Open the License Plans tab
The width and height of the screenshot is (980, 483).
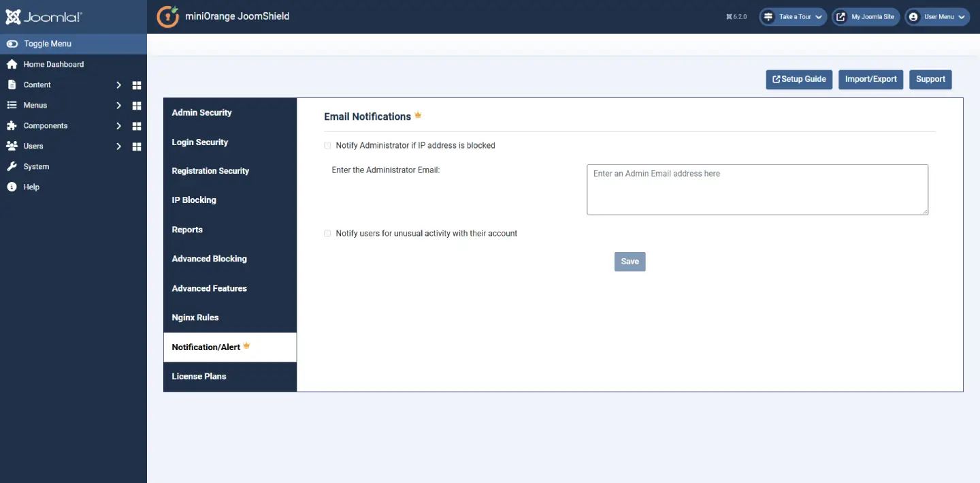230,376
